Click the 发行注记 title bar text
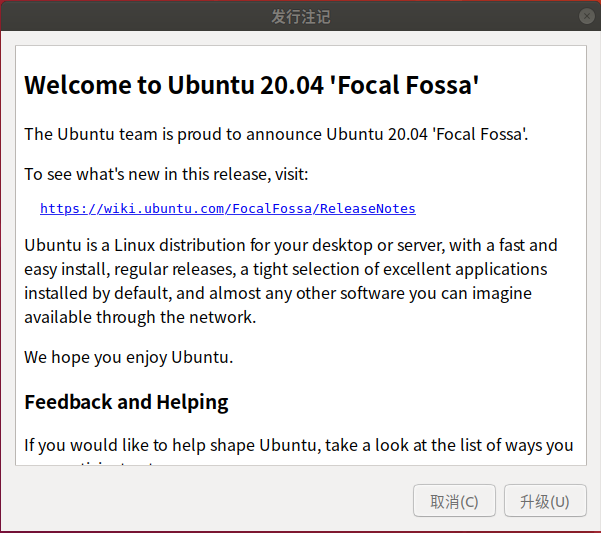The height and width of the screenshot is (533, 601). point(301,16)
